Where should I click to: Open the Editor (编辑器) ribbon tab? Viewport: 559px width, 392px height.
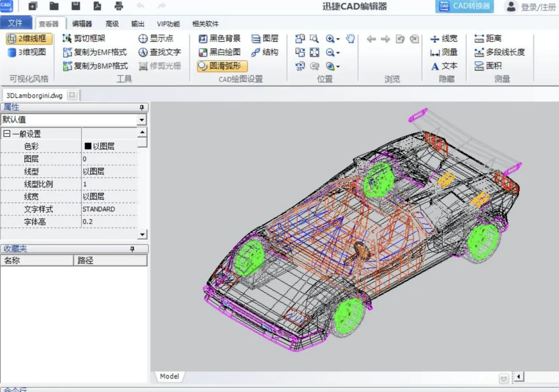point(82,24)
